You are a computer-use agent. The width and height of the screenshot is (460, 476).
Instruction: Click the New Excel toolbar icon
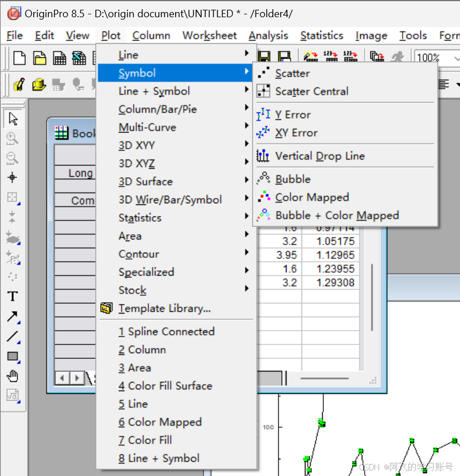click(x=79, y=57)
